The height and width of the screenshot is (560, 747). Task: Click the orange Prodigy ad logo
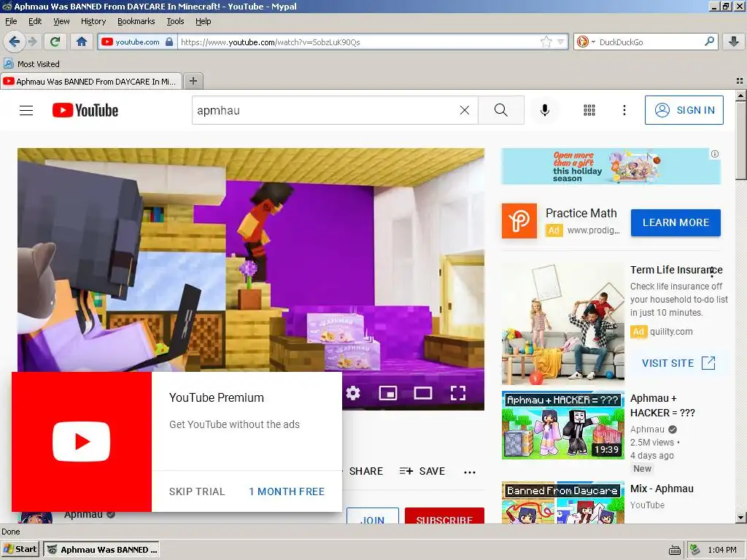tap(519, 221)
